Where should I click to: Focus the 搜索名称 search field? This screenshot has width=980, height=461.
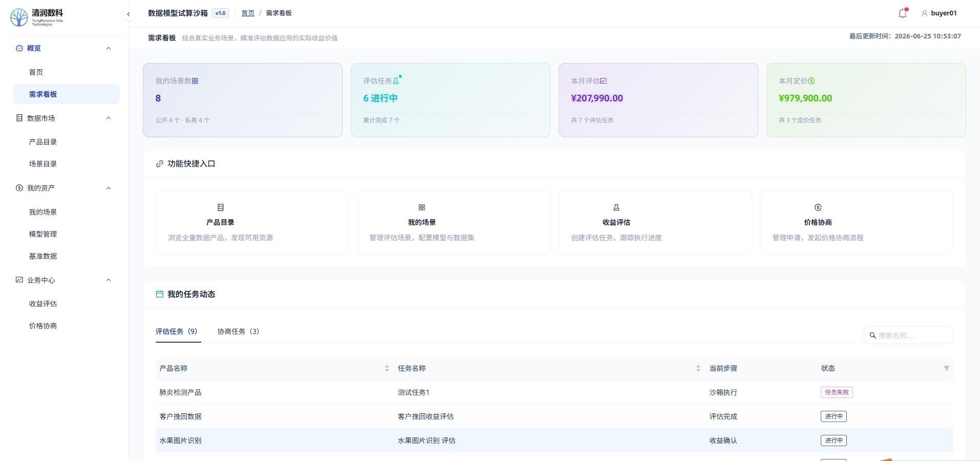908,336
